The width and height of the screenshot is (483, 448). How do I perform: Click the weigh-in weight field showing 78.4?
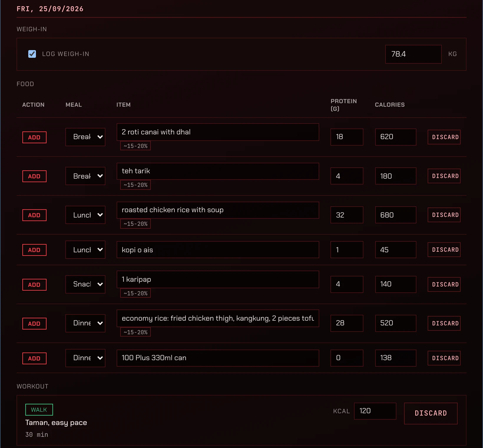pos(413,54)
